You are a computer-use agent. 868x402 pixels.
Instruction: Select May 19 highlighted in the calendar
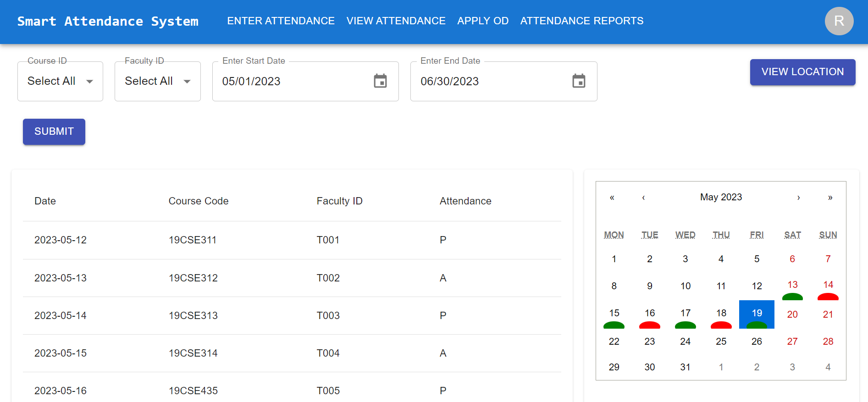point(757,314)
